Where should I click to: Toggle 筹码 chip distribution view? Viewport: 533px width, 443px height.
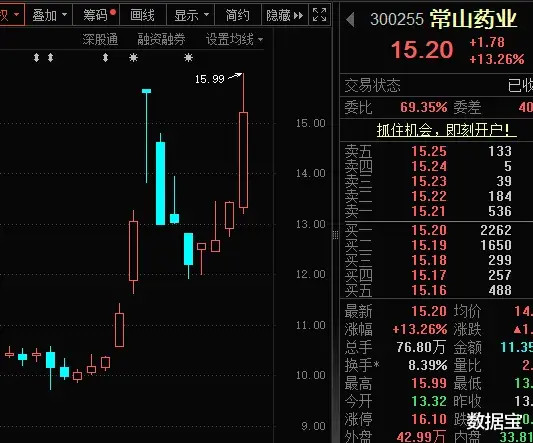coord(96,15)
